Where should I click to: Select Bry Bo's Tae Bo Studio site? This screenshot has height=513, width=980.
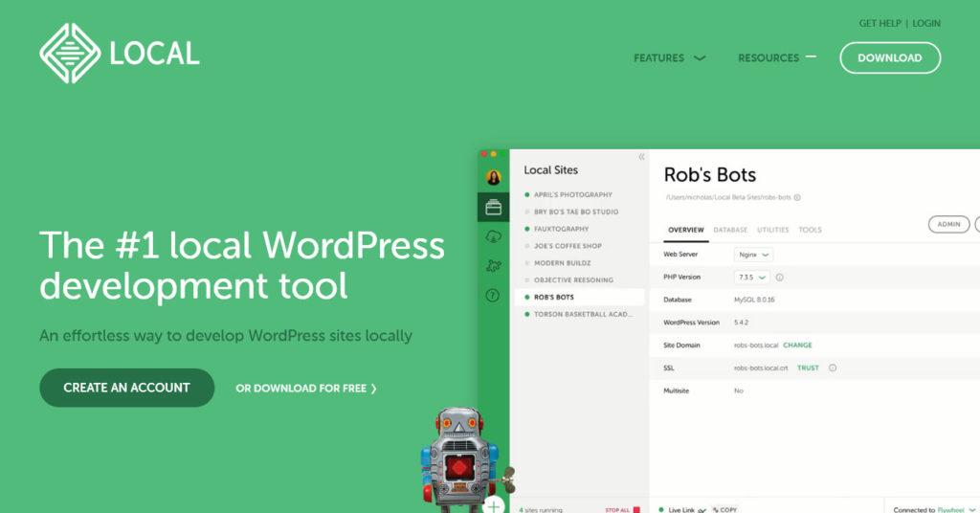tap(576, 212)
